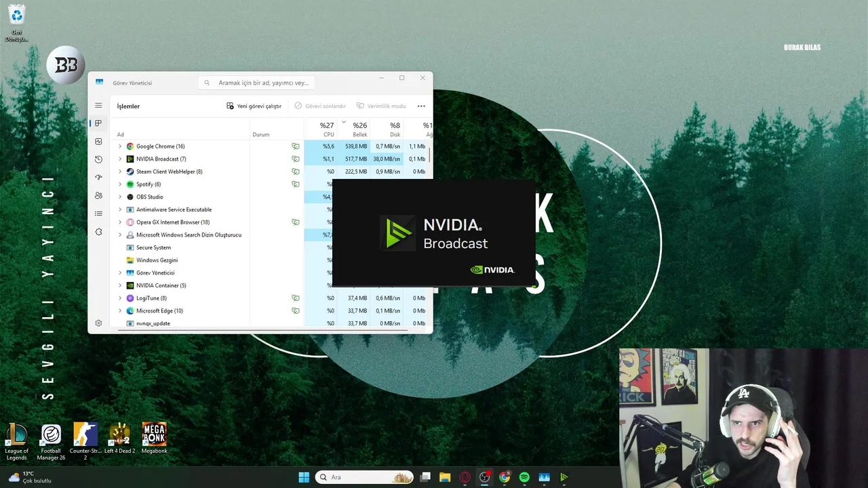This screenshot has height=488, width=868.
Task: Sort processes by the Bellek column
Action: tap(353, 129)
